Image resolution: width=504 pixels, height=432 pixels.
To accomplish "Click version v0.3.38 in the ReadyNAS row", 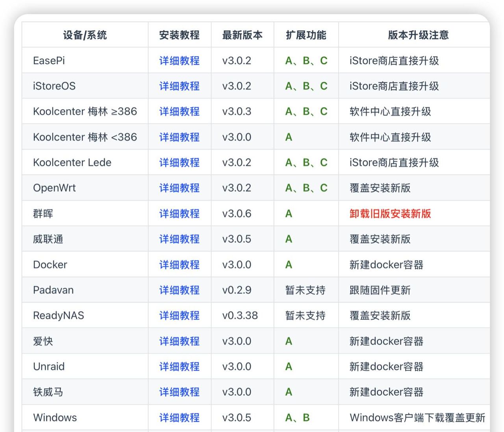I will (240, 315).
